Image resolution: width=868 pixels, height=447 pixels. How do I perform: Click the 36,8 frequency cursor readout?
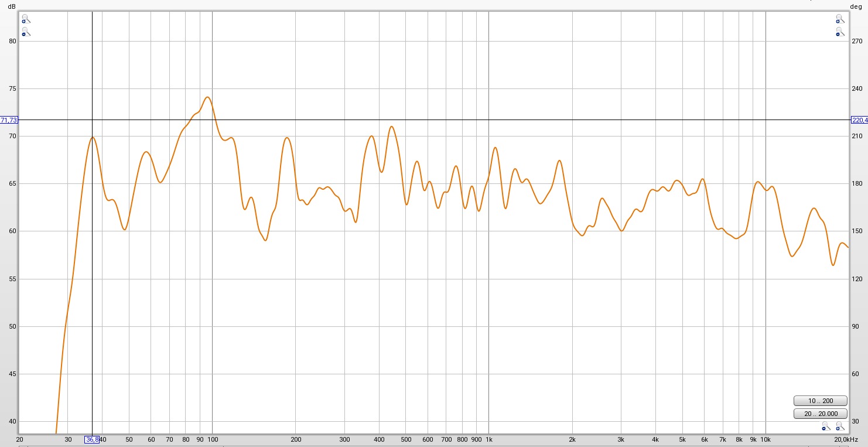pos(92,439)
